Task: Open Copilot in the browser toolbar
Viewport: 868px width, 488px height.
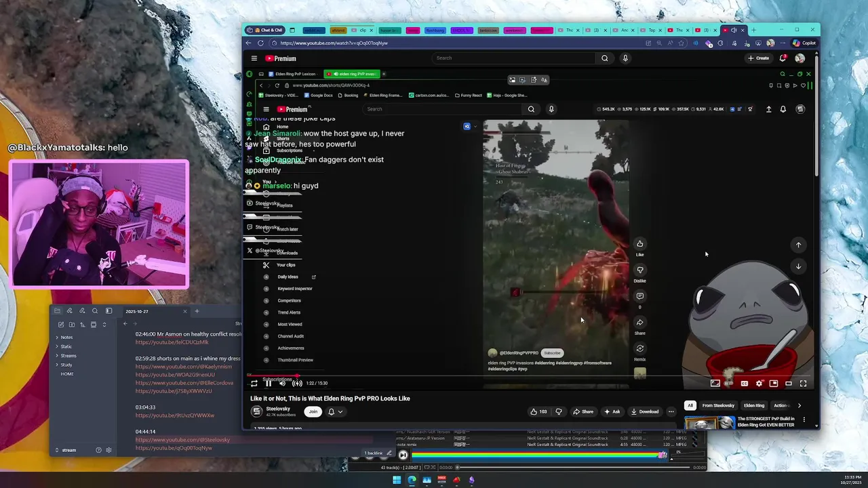Action: pos(805,43)
